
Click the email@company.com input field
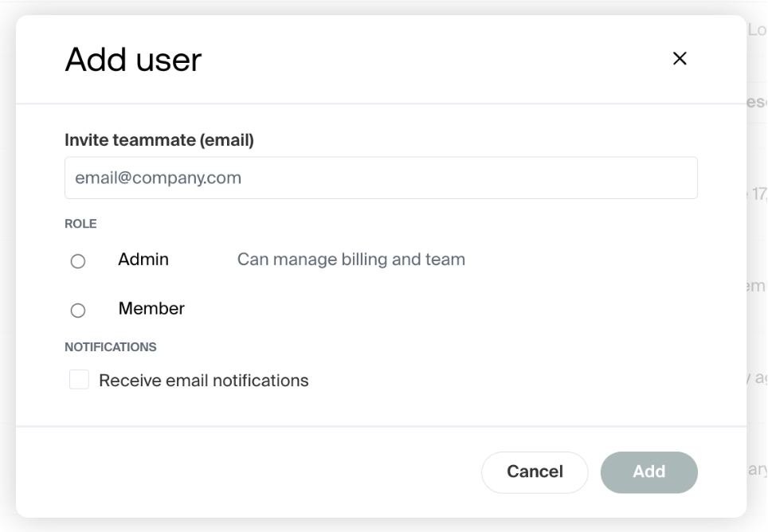381,178
